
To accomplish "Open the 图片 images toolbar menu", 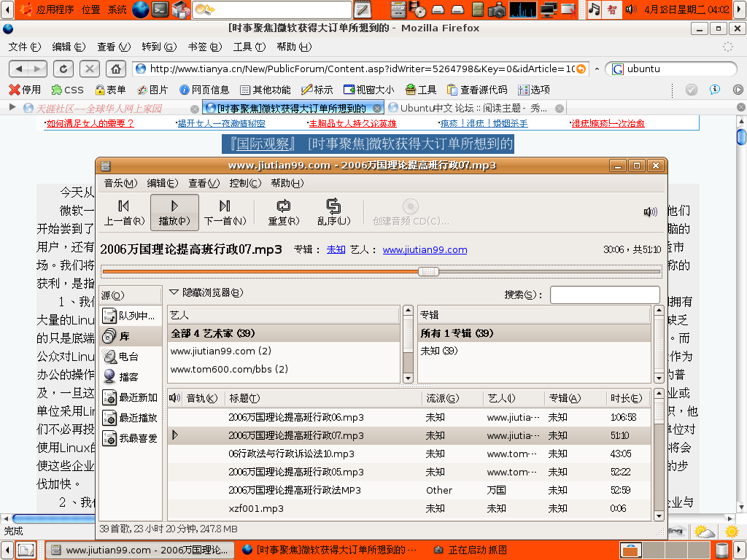I will 152,90.
